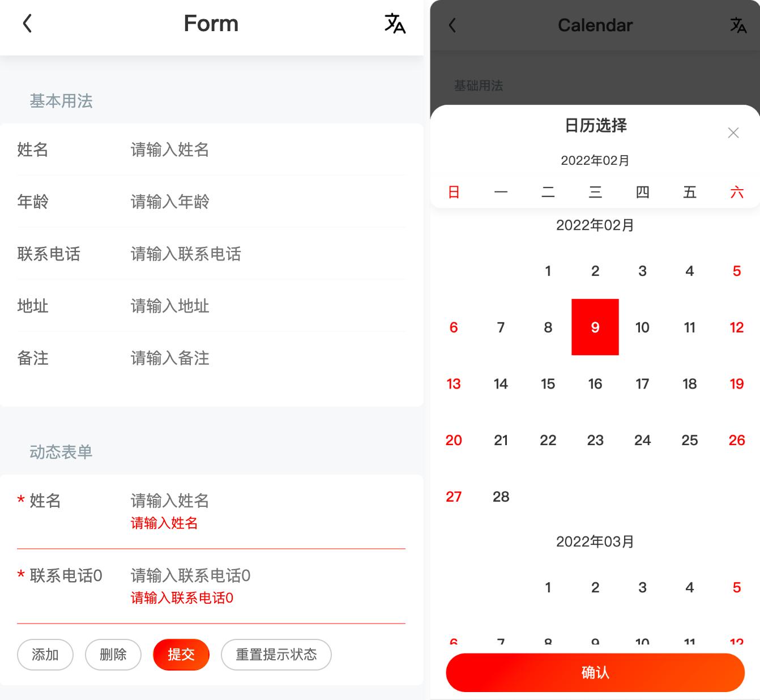This screenshot has height=700, width=760.
Task: Select February 1 in the calendar
Action: click(548, 271)
